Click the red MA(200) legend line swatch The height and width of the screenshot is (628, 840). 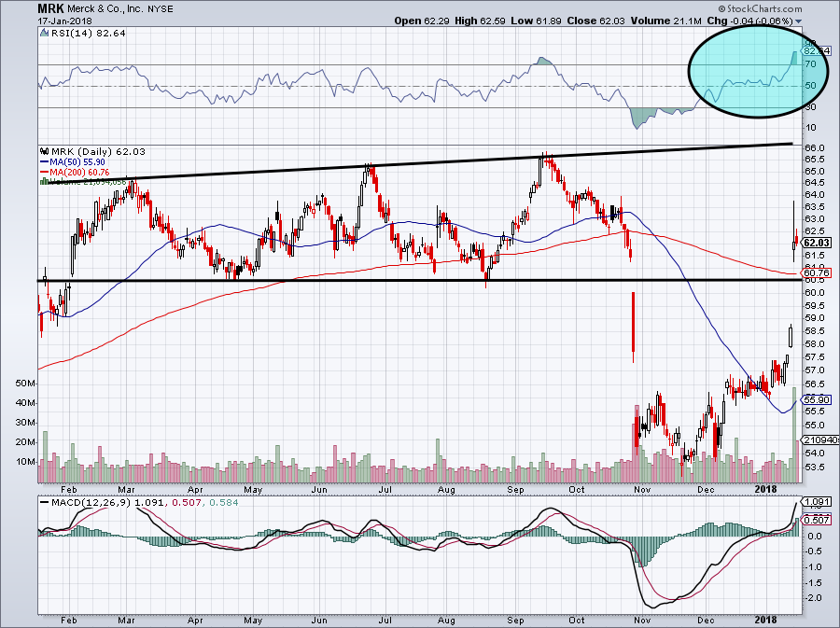[x=44, y=172]
